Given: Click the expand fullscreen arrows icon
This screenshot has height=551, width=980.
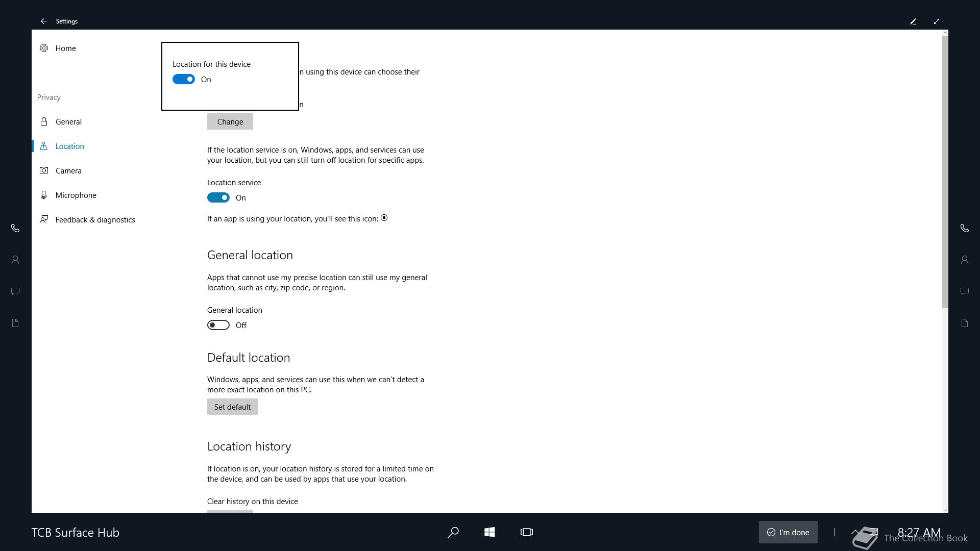Looking at the screenshot, I should click(937, 21).
